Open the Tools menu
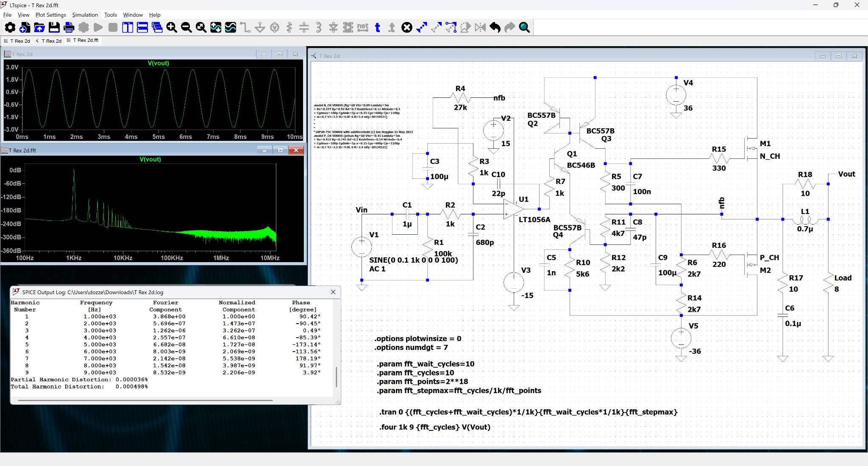This screenshot has height=466, width=868. pyautogui.click(x=110, y=15)
